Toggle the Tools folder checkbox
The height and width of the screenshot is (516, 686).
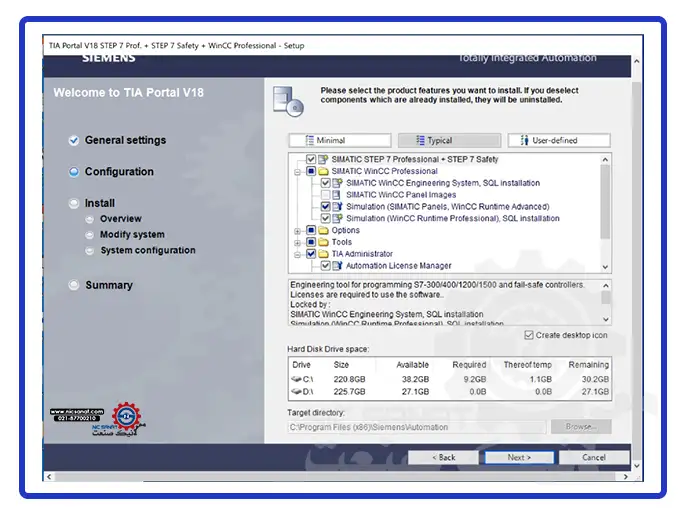[x=311, y=242]
